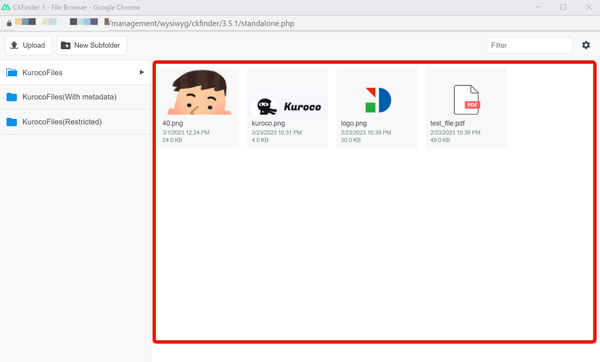Click the test_file.pdf file name

(x=447, y=123)
